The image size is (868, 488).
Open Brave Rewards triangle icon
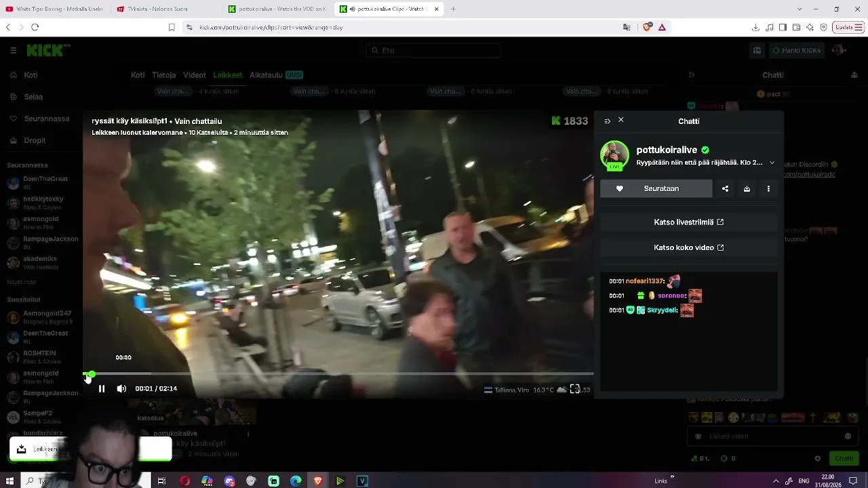click(662, 27)
